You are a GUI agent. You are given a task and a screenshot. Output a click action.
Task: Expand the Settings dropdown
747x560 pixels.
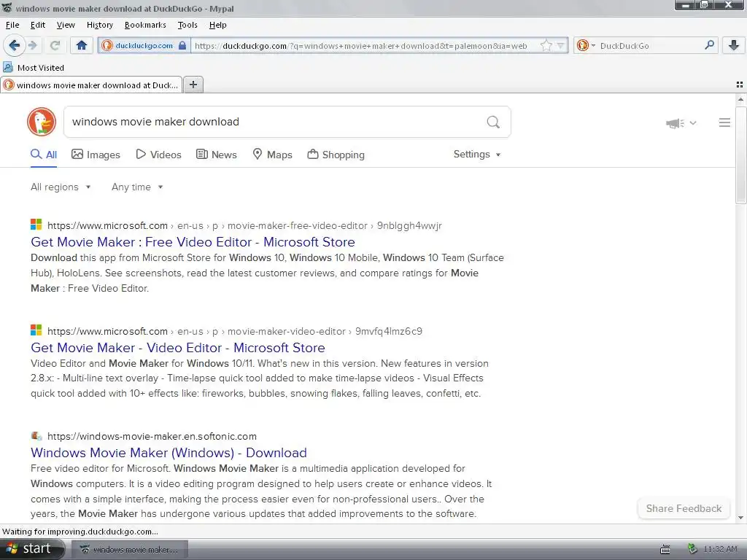477,155
